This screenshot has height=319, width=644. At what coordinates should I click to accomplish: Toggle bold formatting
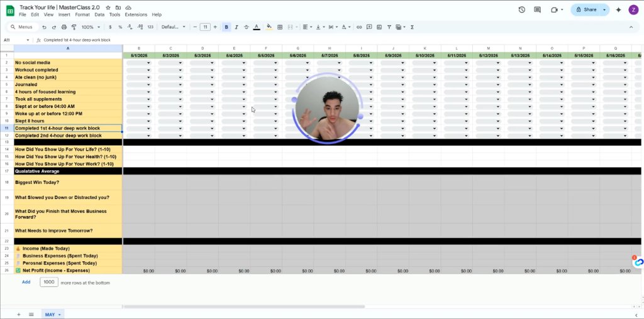[226, 27]
